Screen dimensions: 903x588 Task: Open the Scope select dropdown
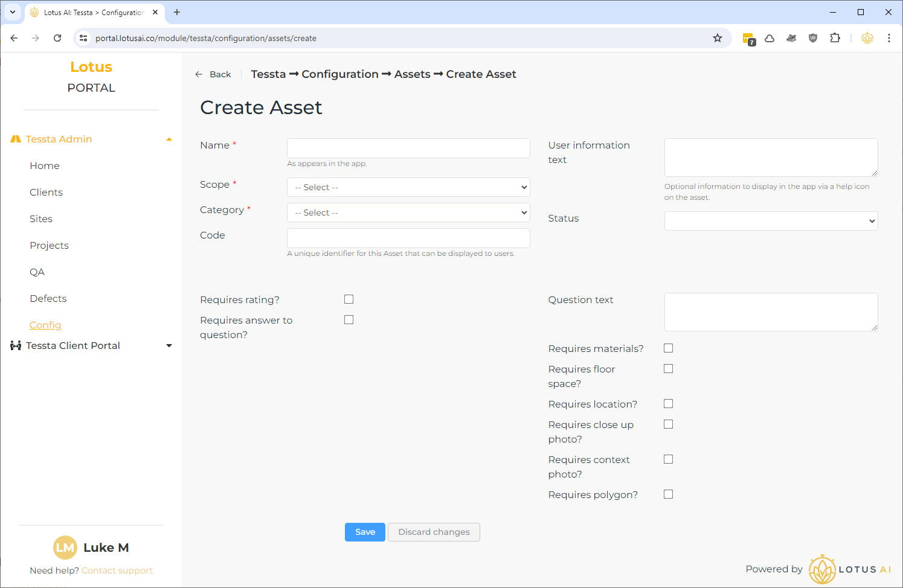click(x=408, y=187)
